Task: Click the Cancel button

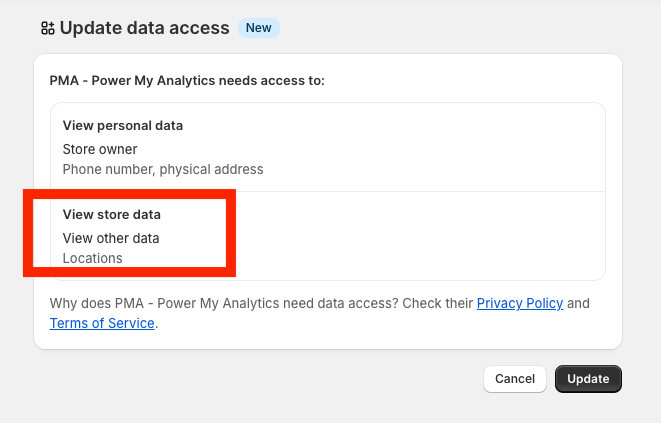Action: [x=514, y=379]
